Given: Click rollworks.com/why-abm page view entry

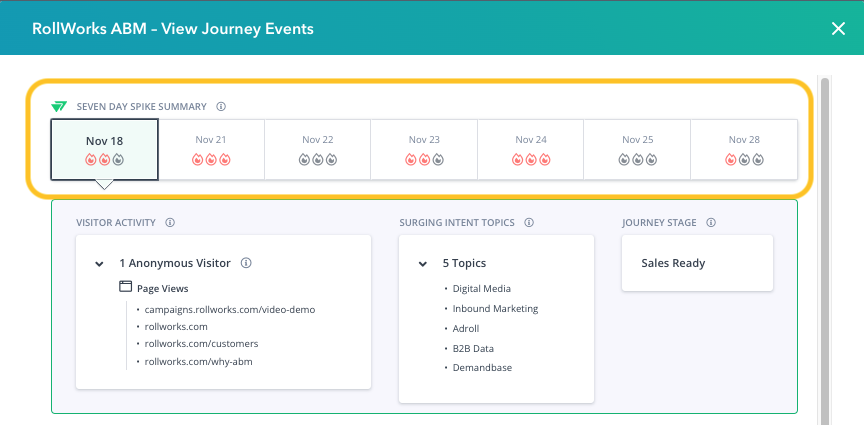Looking at the screenshot, I should click(x=198, y=362).
